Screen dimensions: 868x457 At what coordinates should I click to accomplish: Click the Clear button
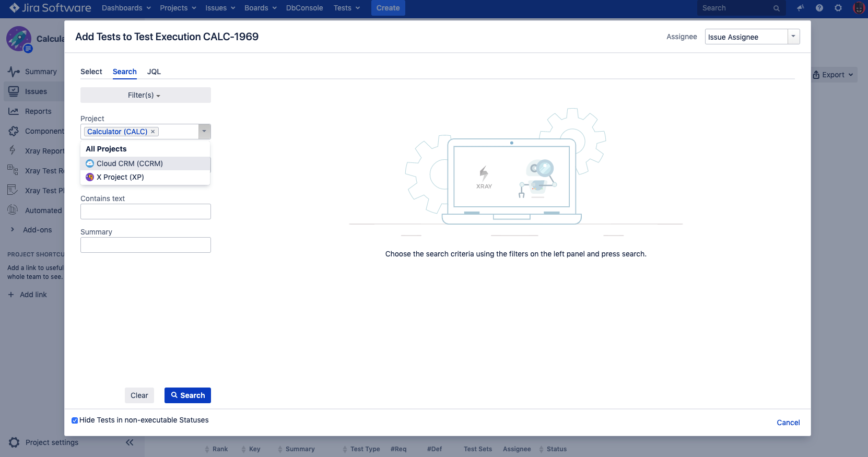tap(139, 395)
